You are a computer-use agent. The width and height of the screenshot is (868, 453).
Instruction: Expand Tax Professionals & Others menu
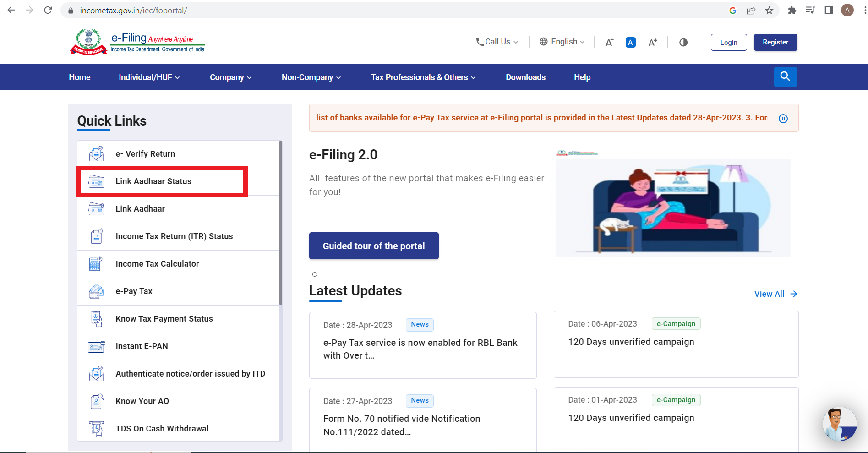[424, 77]
